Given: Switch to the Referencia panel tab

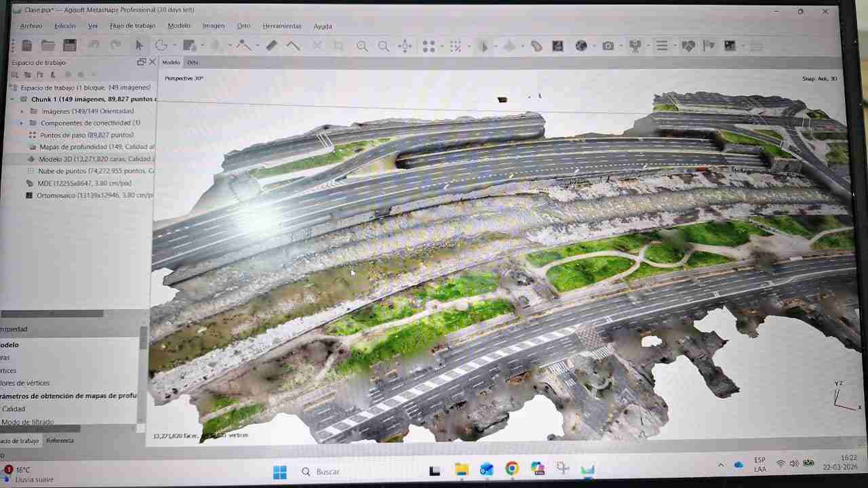Looking at the screenshot, I should point(60,440).
